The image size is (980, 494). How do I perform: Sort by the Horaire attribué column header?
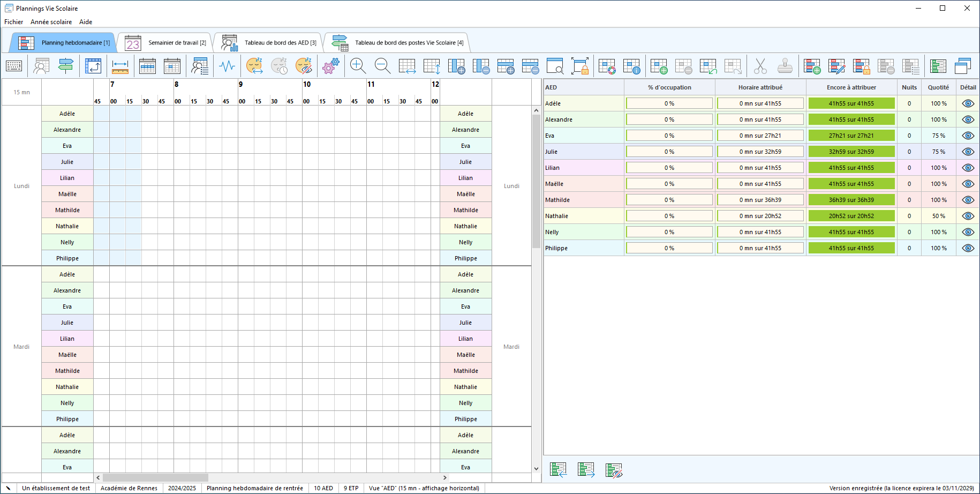click(x=760, y=87)
